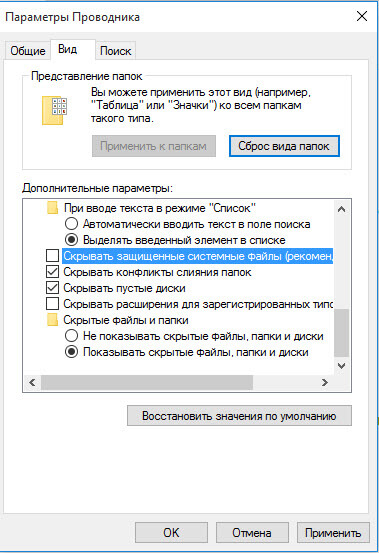379x553 pixels.
Task: Uncheck Скрывать конфликты слияния папок
Action: pyautogui.click(x=53, y=272)
